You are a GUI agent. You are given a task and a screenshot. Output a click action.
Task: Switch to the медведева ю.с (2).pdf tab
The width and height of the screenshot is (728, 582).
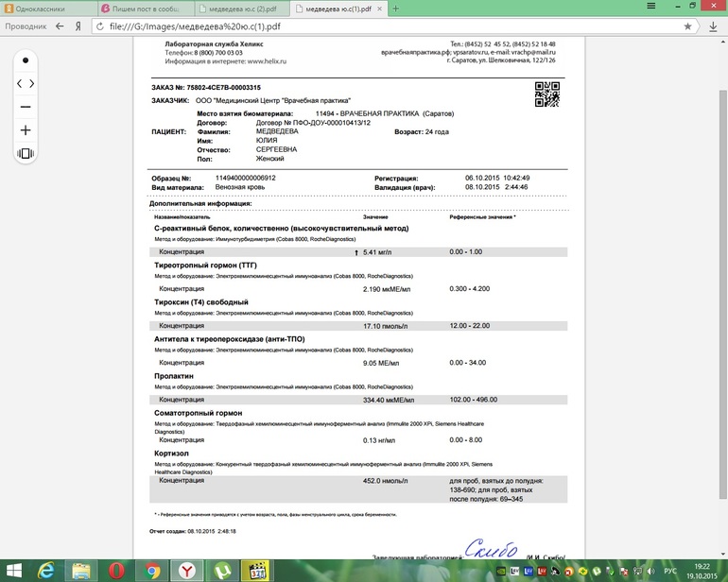[x=240, y=8]
